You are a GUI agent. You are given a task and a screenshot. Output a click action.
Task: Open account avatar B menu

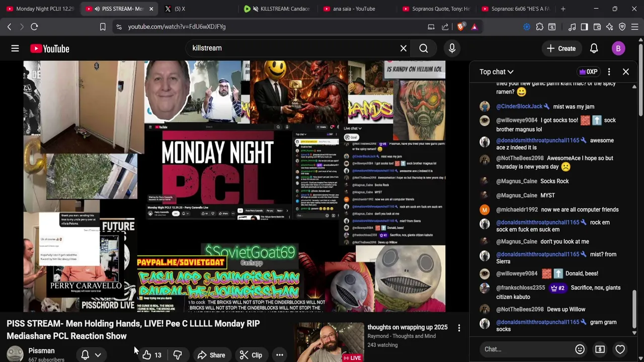click(618, 48)
